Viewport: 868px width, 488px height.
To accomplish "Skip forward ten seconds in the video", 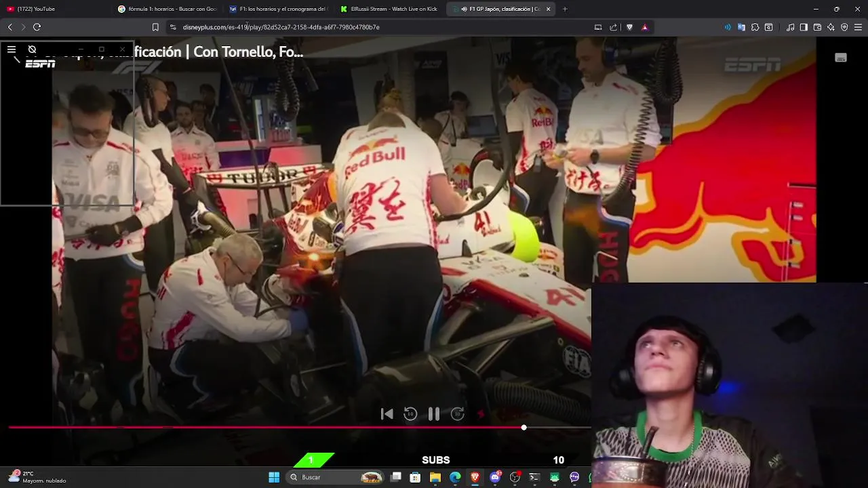I will tap(458, 414).
